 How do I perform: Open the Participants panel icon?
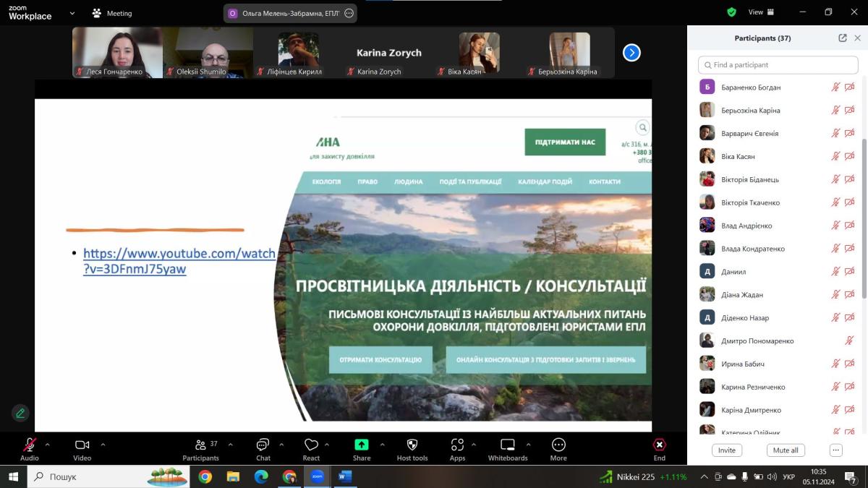[x=200, y=445]
